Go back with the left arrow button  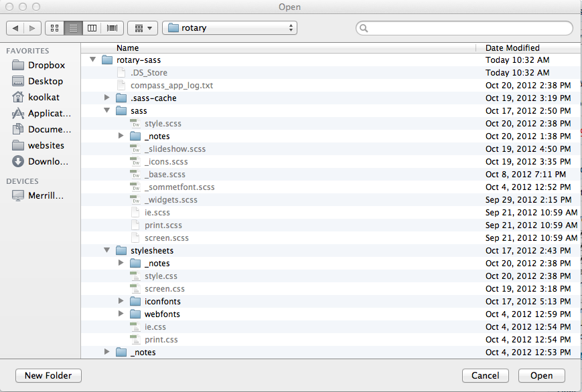click(x=15, y=28)
